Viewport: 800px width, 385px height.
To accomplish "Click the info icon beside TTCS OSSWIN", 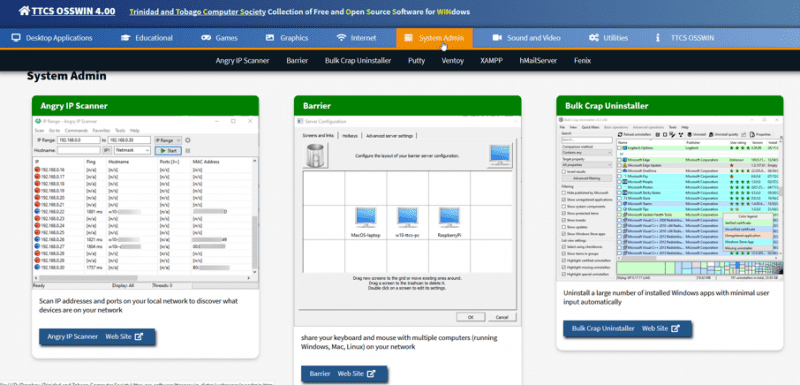I will coord(658,38).
